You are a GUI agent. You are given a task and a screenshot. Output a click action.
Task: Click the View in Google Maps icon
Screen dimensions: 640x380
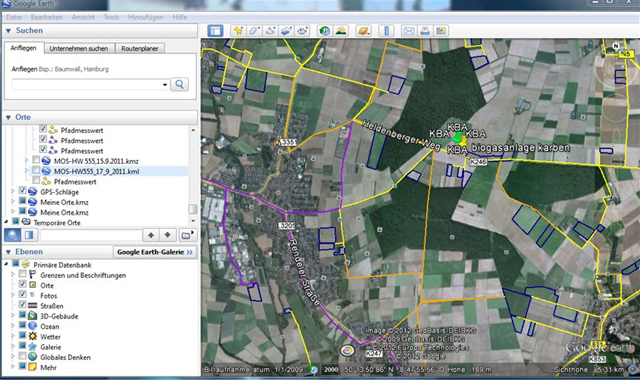441,31
